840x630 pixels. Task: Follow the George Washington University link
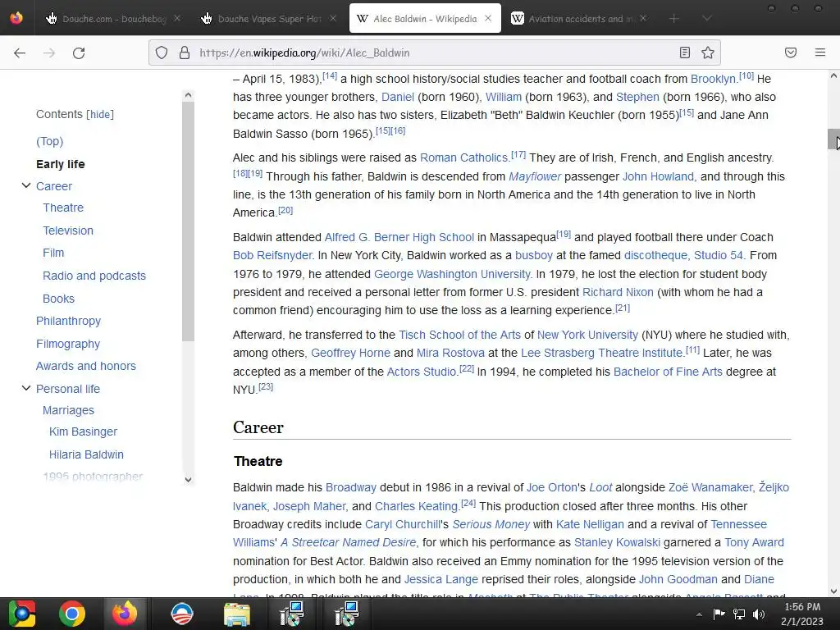pyautogui.click(x=453, y=274)
